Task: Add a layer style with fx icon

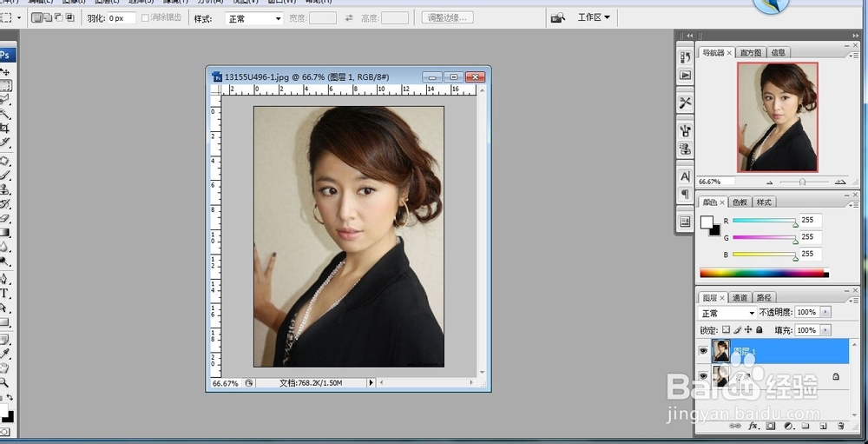Action: coord(753,426)
